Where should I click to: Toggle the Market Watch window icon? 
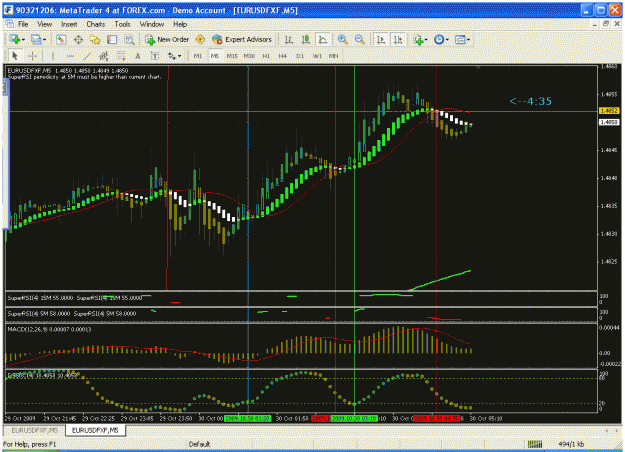tap(61, 39)
